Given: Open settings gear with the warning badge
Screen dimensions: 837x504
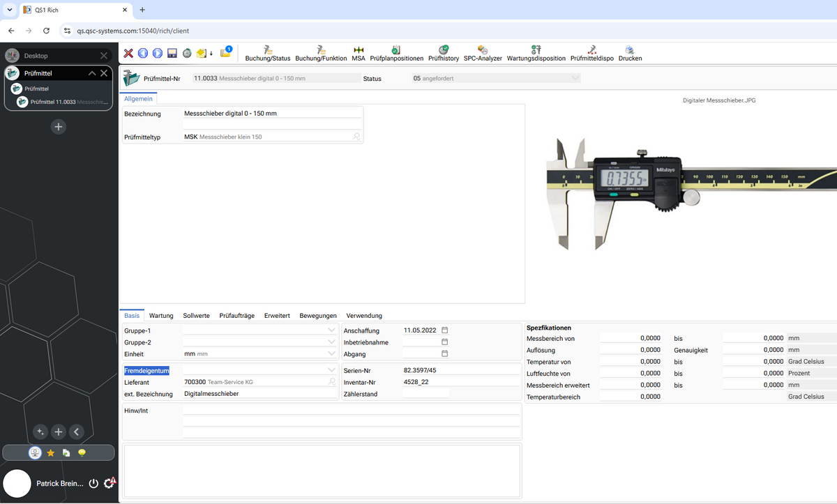Looking at the screenshot, I should [x=109, y=483].
